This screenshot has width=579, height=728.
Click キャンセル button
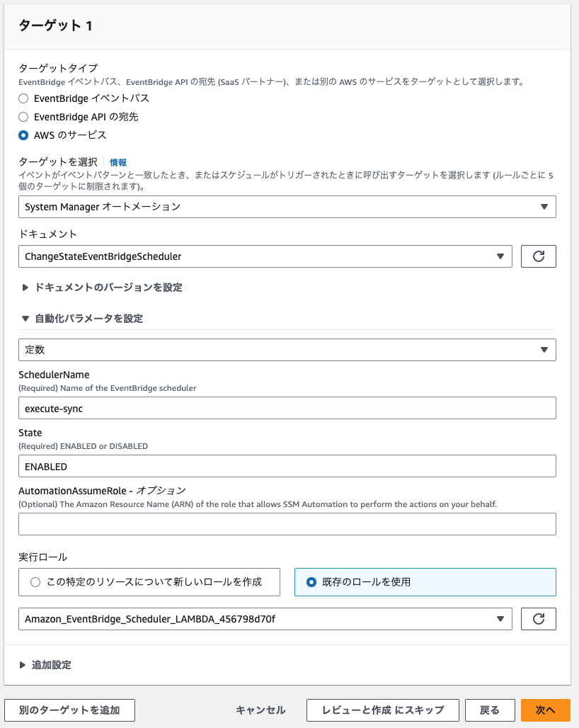[260, 710]
